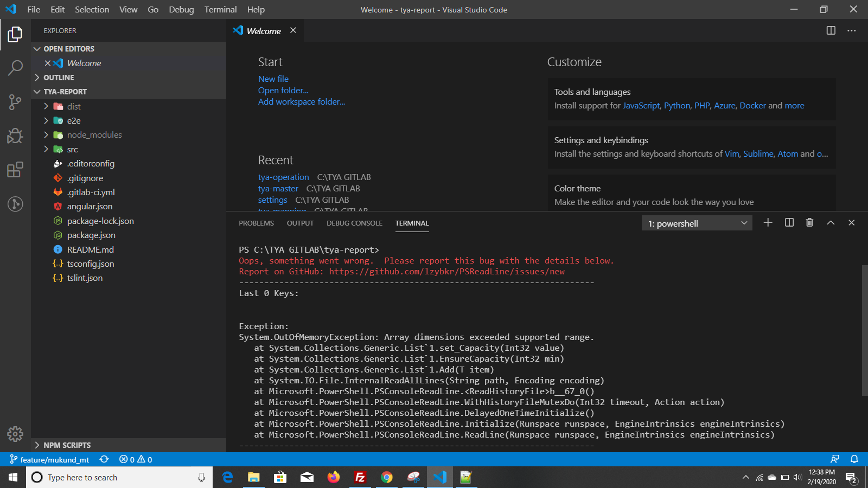Select the powershell terminal dropdown

697,223
